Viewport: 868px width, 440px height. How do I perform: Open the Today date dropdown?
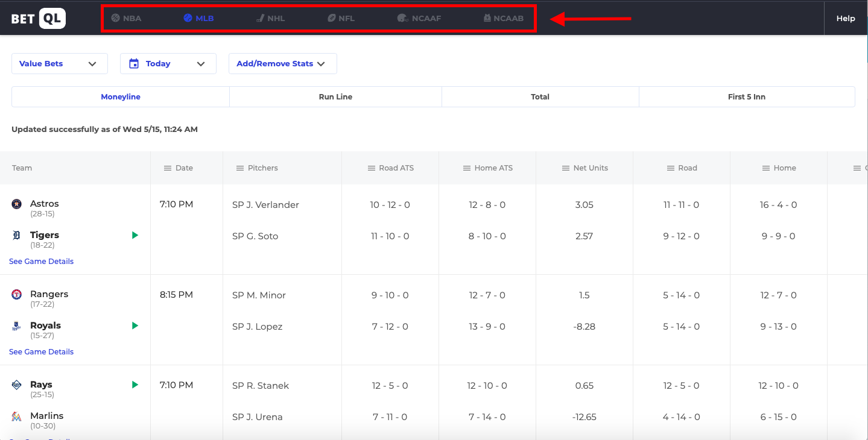pos(168,63)
